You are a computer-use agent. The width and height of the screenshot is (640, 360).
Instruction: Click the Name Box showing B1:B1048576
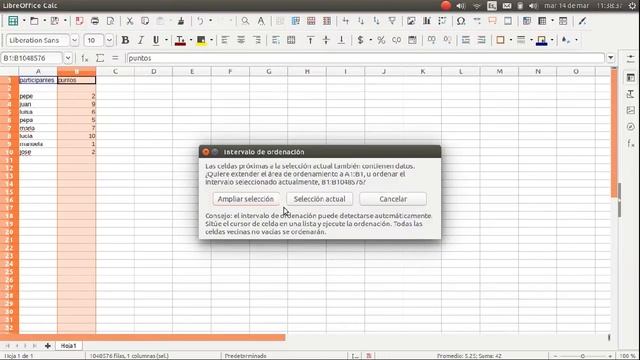(x=32, y=58)
